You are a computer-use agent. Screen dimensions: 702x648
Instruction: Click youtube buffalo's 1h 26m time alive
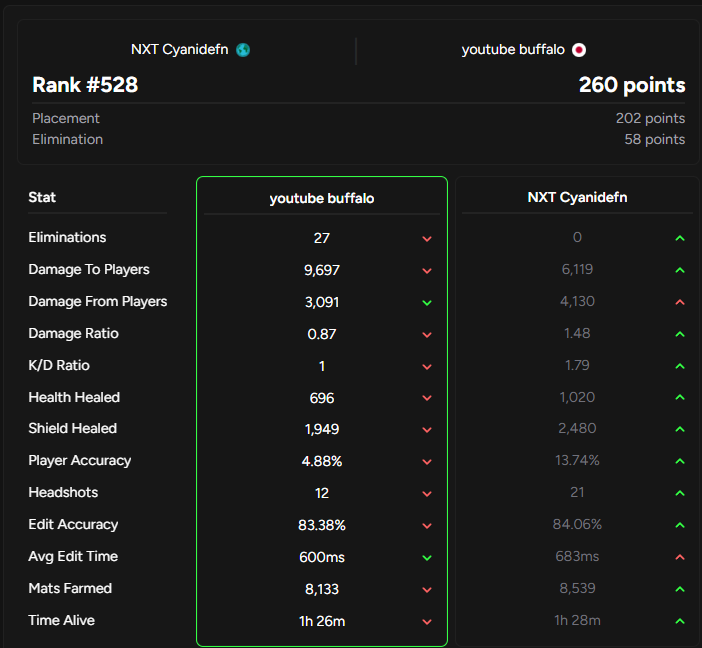coord(322,621)
